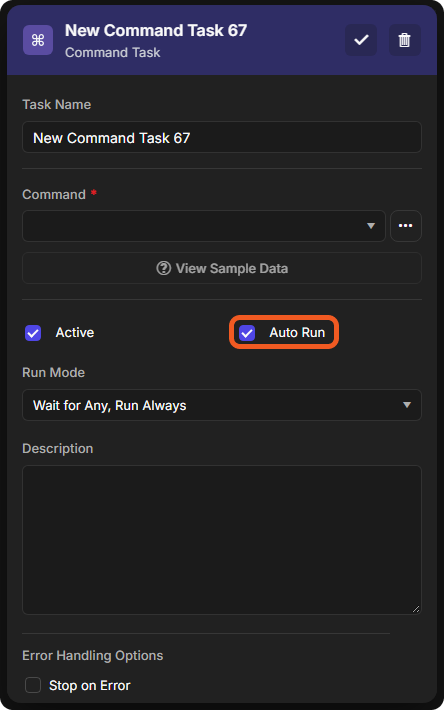Enable the Stop on Error checkbox
Screen dimensions: 444x710
[x=33, y=685]
